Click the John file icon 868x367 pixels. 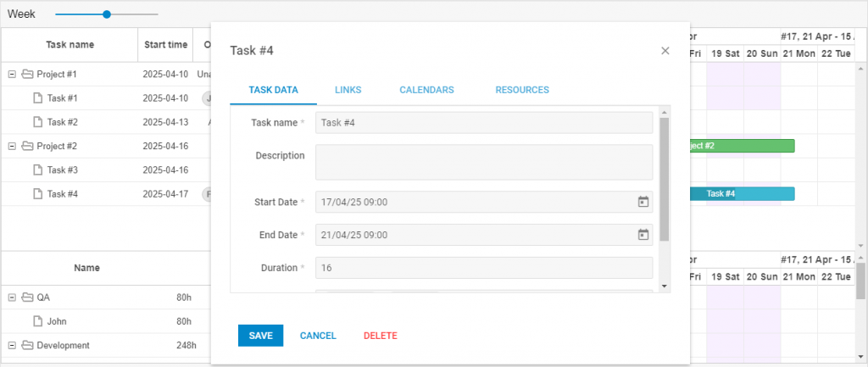click(x=37, y=321)
